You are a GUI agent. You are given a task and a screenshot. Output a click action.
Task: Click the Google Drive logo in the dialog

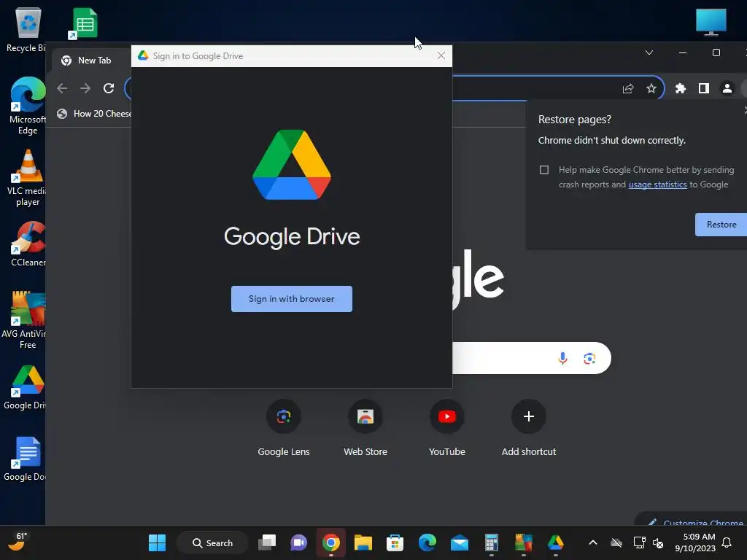[x=292, y=165]
